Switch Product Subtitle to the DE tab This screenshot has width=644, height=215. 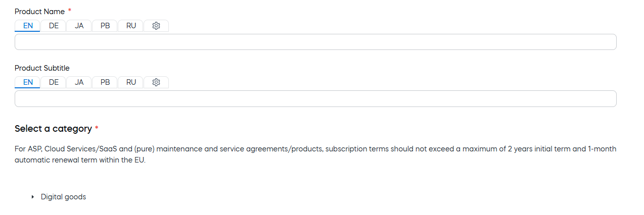[x=54, y=82]
